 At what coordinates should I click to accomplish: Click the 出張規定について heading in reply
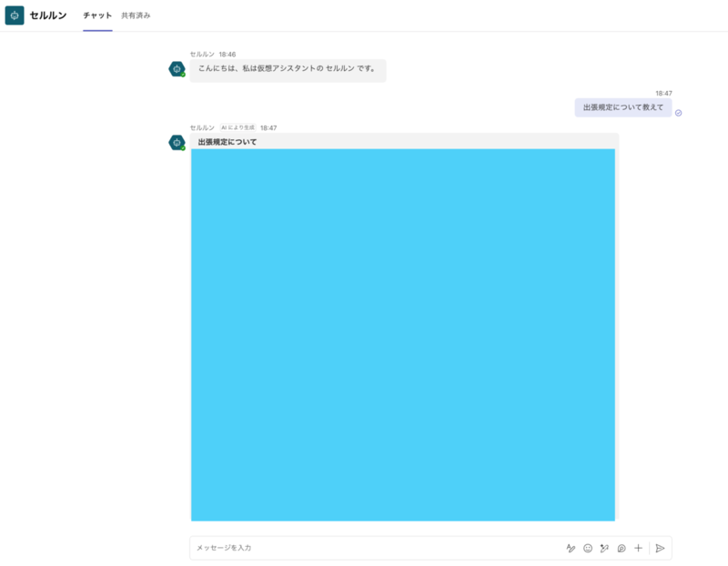coord(227,142)
